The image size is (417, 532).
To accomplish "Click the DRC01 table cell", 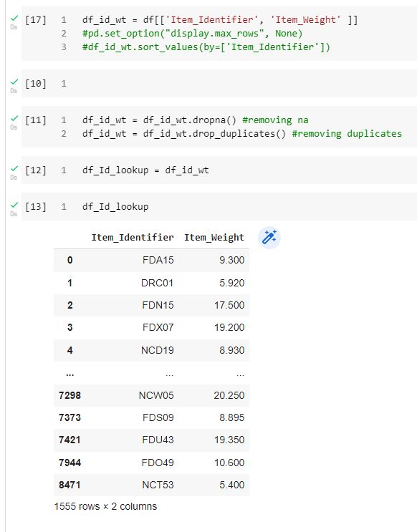I will 157,283.
